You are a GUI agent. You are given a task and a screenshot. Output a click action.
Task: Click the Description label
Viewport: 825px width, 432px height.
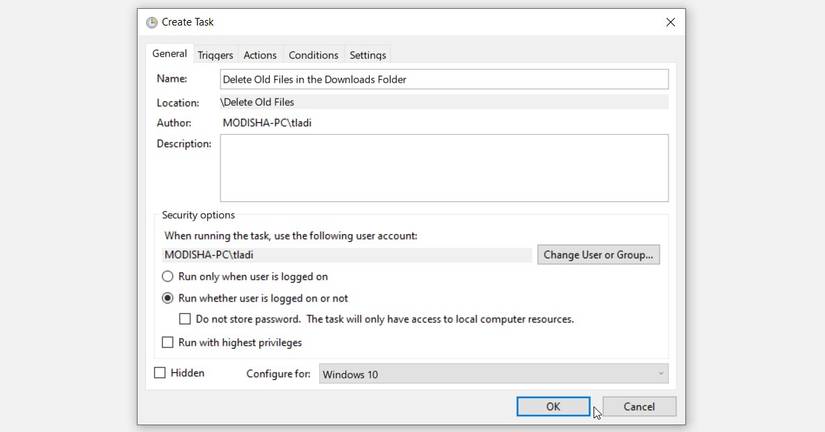[x=184, y=144]
